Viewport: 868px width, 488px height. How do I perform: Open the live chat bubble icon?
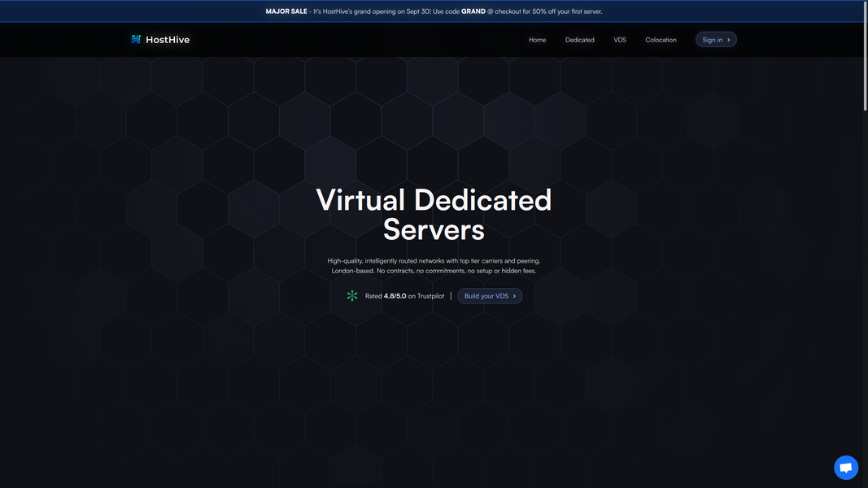846,468
